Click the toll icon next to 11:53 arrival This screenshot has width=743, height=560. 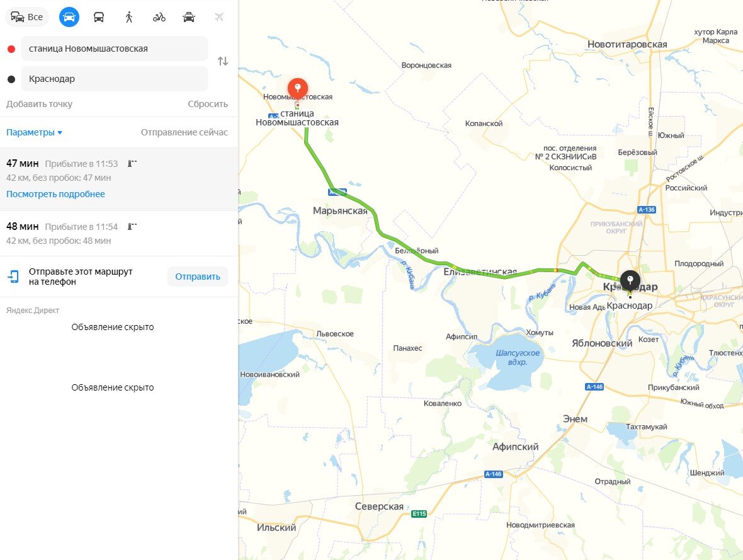tap(132, 164)
